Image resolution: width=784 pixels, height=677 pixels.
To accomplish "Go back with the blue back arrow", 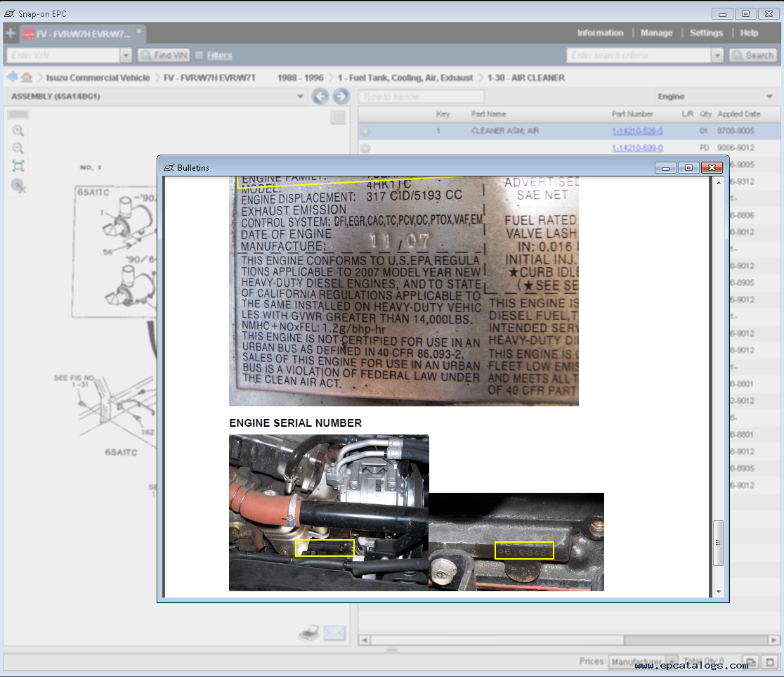I will pyautogui.click(x=12, y=77).
